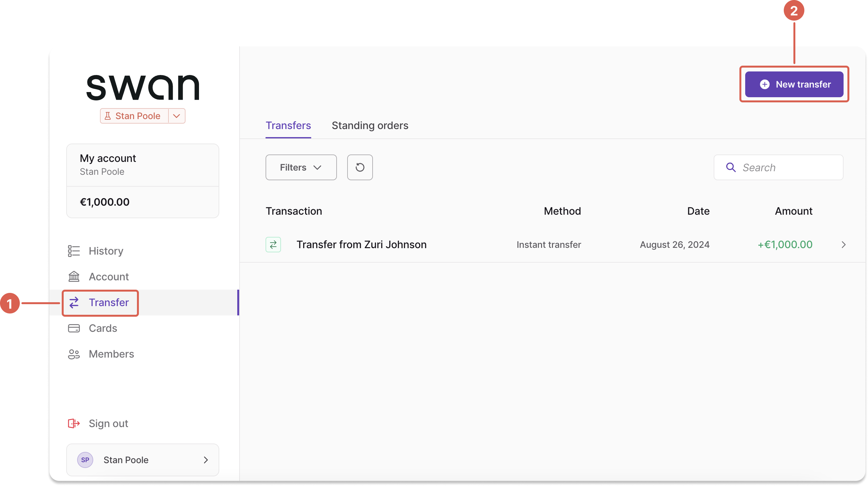Image resolution: width=868 pixels, height=486 pixels.
Task: Click the green transfer icon in row
Action: (273, 245)
